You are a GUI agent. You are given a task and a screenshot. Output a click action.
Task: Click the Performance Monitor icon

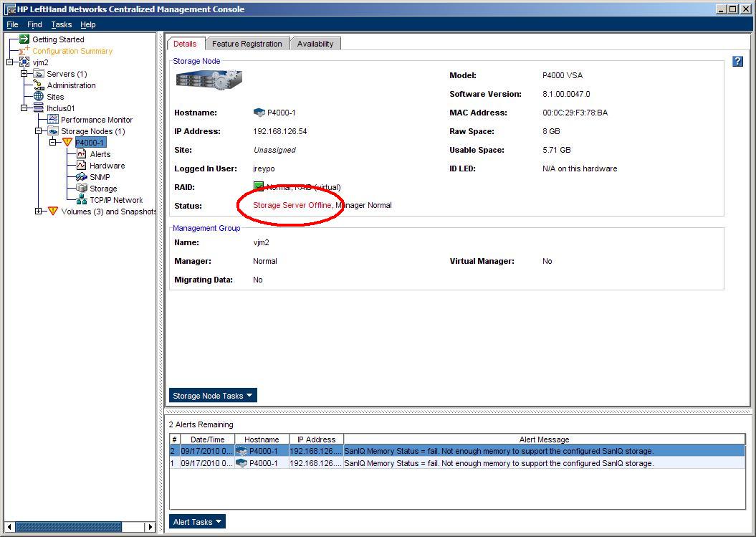click(52, 120)
